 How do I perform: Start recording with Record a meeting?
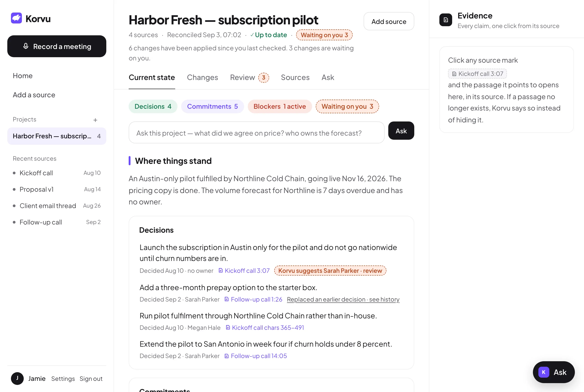[x=57, y=46]
